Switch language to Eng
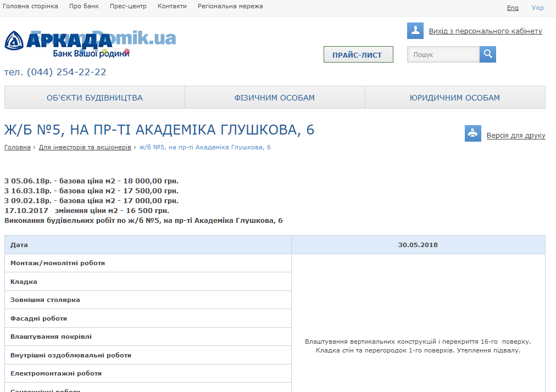Viewport: 556px width, 392px height. [512, 8]
